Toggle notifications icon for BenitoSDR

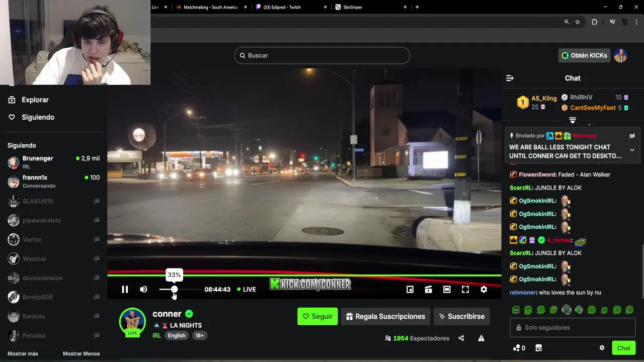tap(96, 297)
